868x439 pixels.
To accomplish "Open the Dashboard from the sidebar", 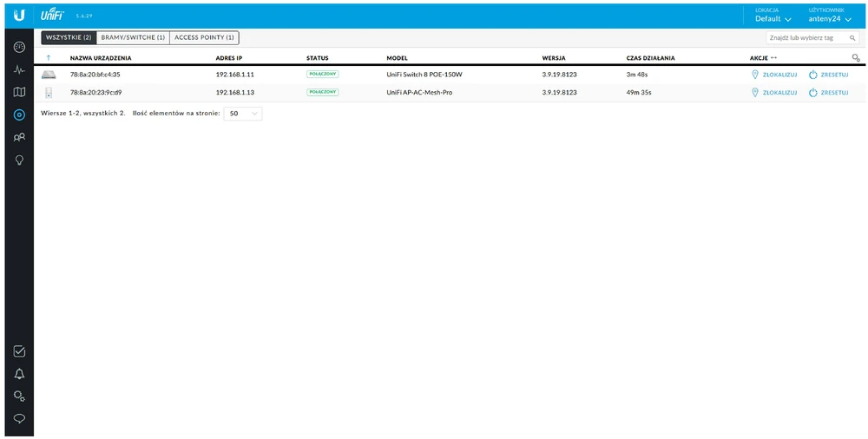I will point(19,47).
